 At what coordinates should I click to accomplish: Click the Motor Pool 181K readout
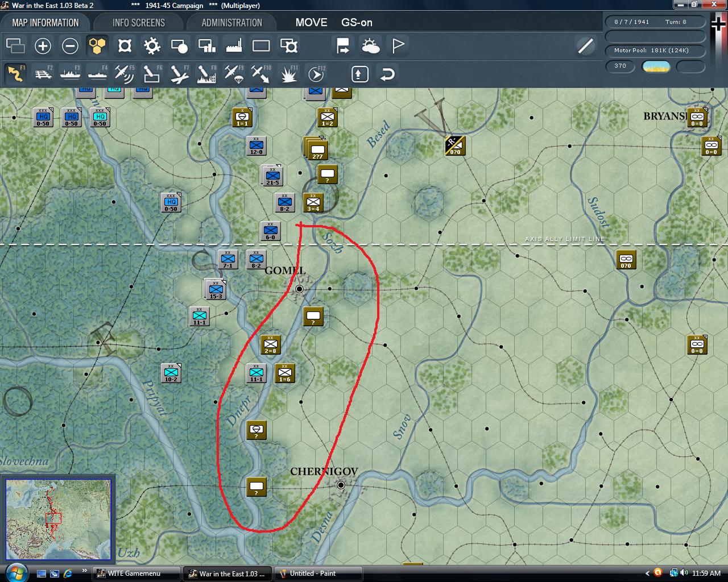655,51
